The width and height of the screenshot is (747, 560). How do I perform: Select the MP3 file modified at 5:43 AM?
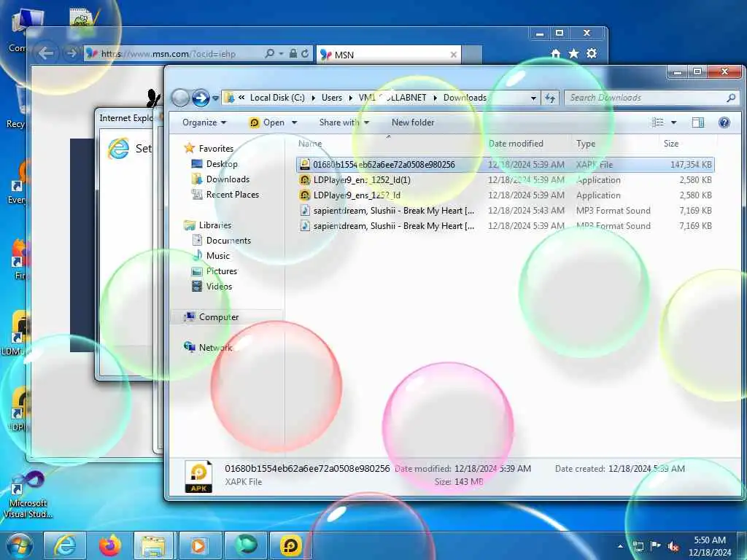(505, 211)
